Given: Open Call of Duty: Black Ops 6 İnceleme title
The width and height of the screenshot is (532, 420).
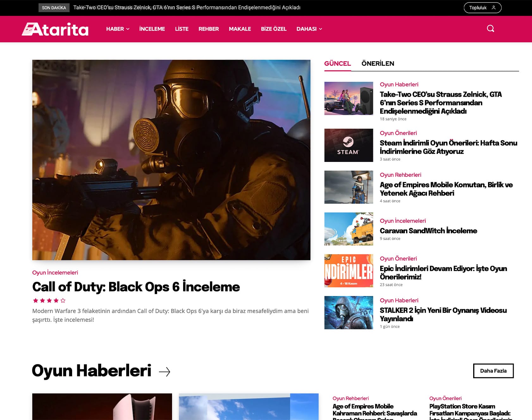Looking at the screenshot, I should [136, 287].
